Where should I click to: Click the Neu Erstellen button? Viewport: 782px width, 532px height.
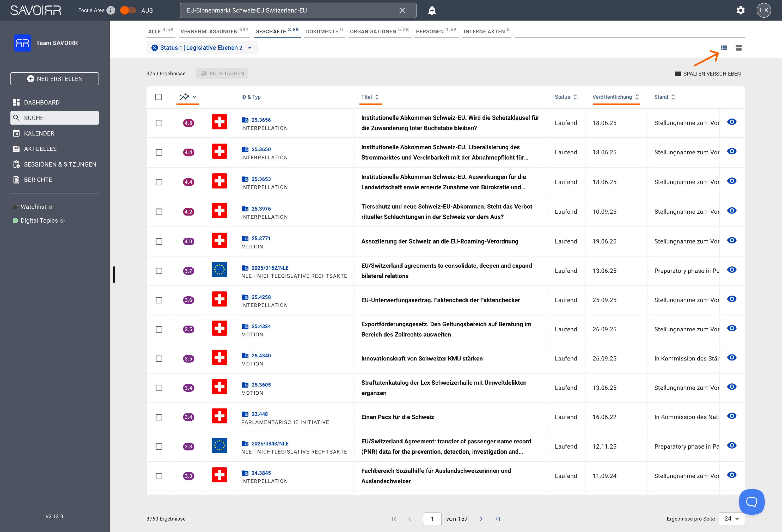pyautogui.click(x=54, y=79)
